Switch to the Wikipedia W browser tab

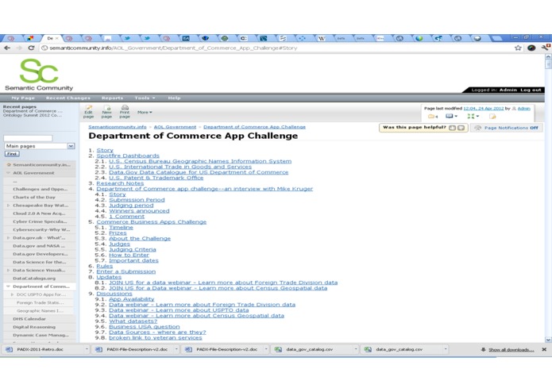coord(321,39)
